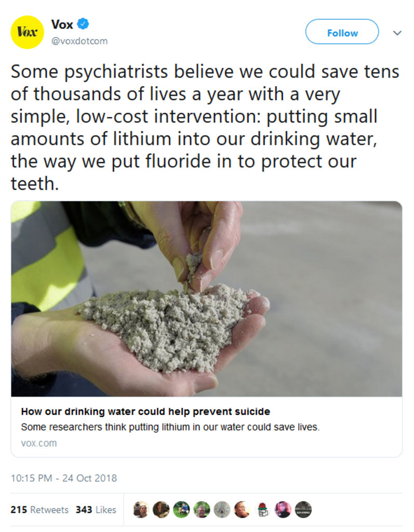This screenshot has height=532, width=414.
Task: Open the @voxdotcom handle
Action: [x=79, y=41]
